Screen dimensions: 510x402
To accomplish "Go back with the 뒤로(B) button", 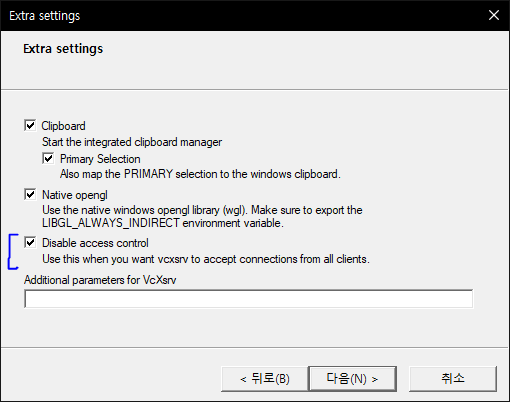I will point(264,379).
